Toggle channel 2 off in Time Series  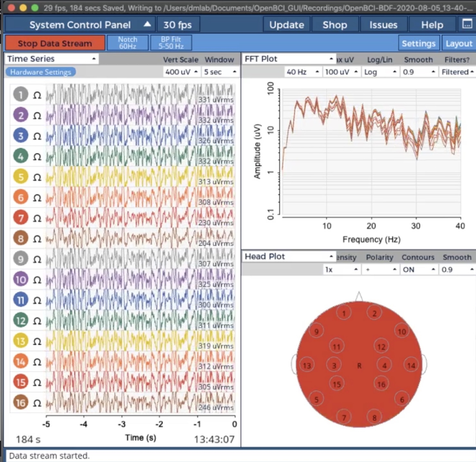coord(20,115)
